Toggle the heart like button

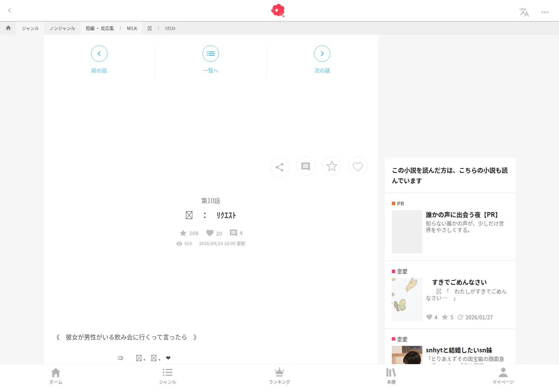358,166
